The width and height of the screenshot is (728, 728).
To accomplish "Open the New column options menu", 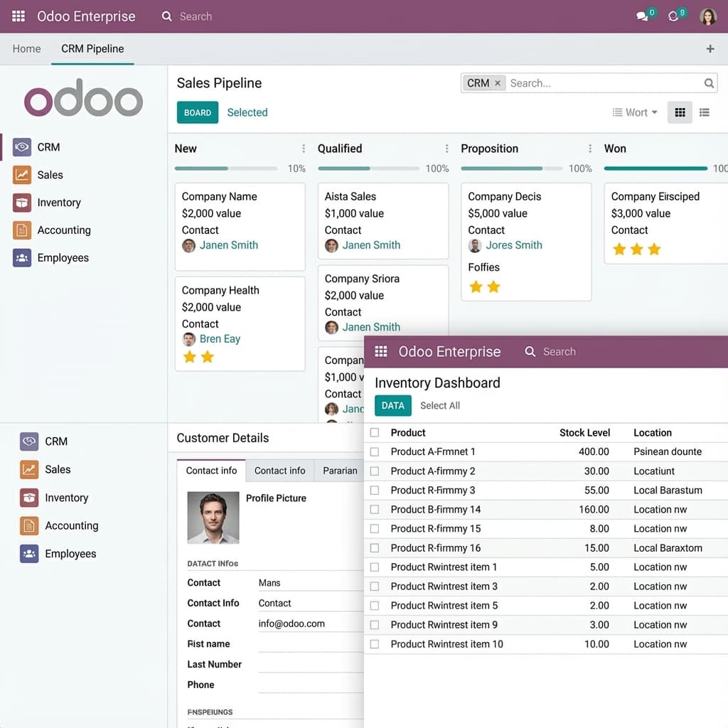I will (304, 149).
